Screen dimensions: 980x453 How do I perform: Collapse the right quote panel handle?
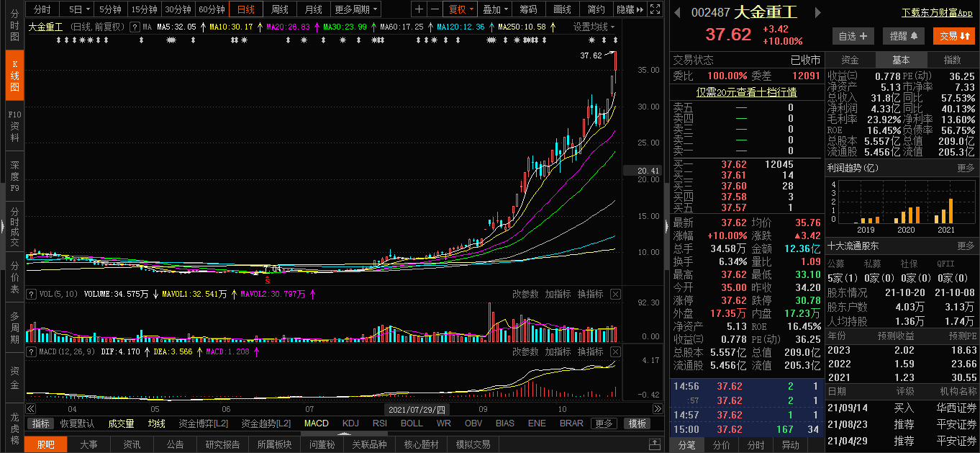click(x=666, y=226)
